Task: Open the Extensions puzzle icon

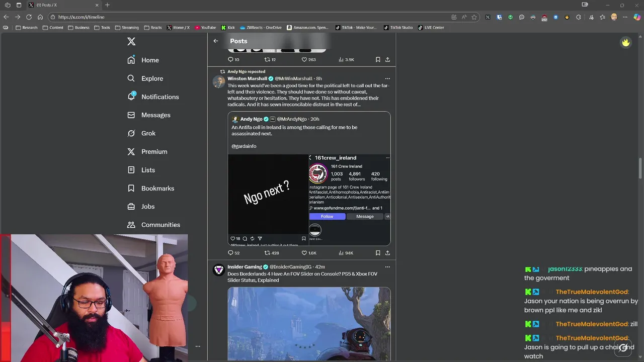Action: pos(578,17)
